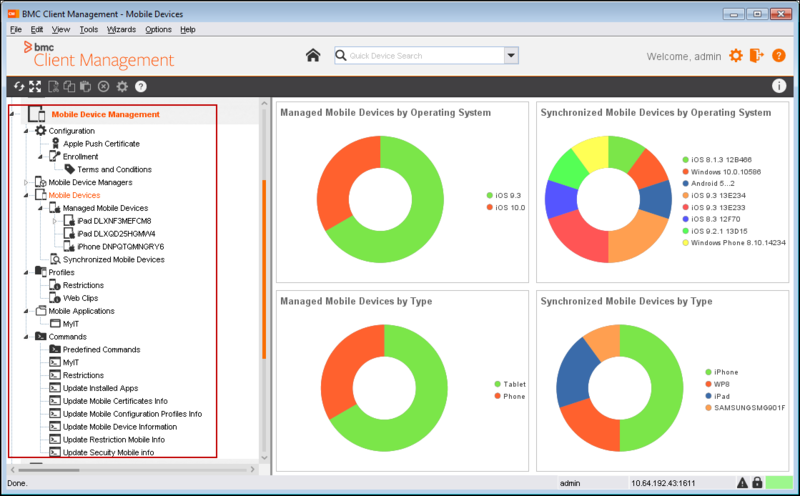Open the File menu
This screenshot has width=800, height=496.
16,30
